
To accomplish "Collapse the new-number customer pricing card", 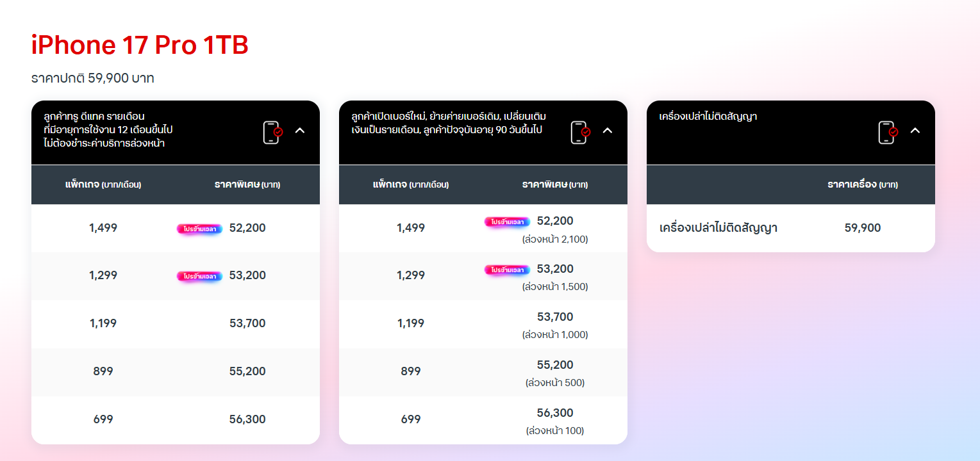I will [x=608, y=131].
